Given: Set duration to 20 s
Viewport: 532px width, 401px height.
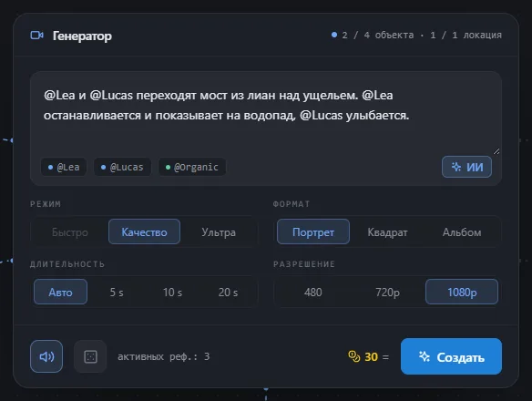Looking at the screenshot, I should 228,292.
